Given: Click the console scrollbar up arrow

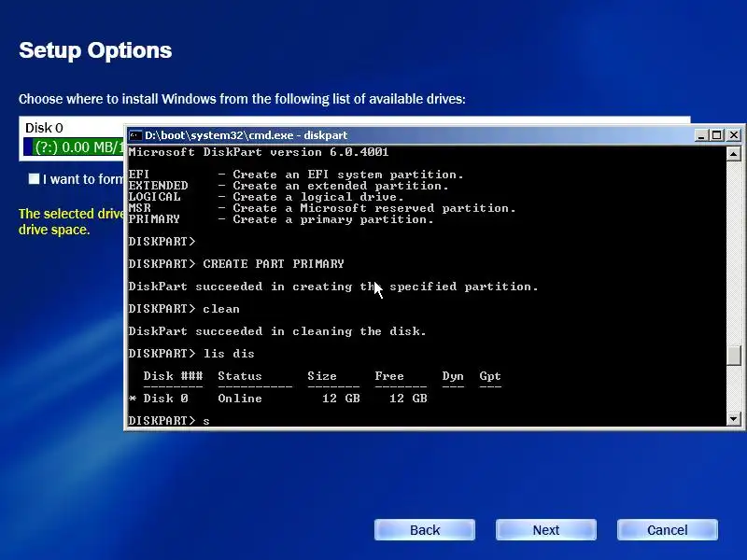Looking at the screenshot, I should 734,154.
